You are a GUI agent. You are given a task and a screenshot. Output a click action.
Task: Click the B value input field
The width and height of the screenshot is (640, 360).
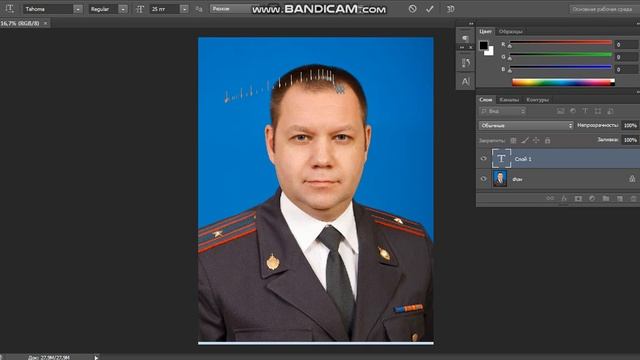(627, 70)
